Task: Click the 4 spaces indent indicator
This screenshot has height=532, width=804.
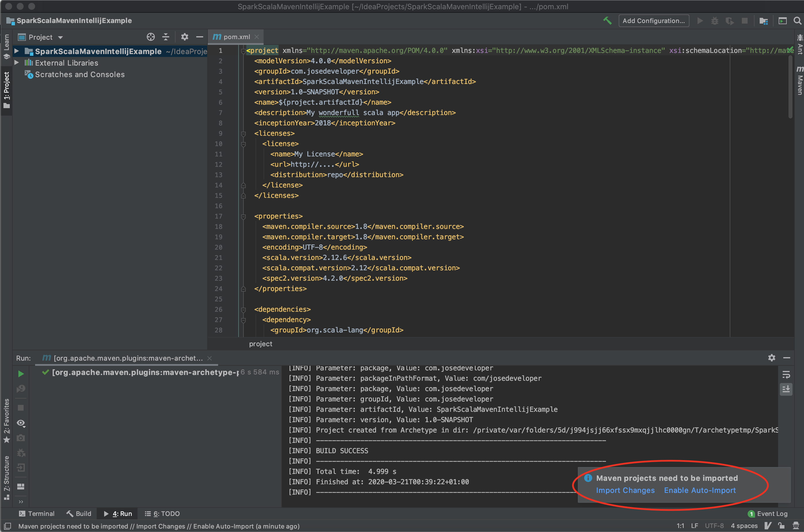Action: point(744,526)
